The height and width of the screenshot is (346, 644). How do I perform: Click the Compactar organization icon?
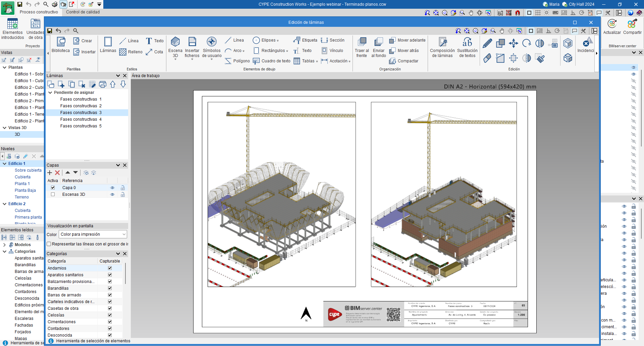(392, 61)
